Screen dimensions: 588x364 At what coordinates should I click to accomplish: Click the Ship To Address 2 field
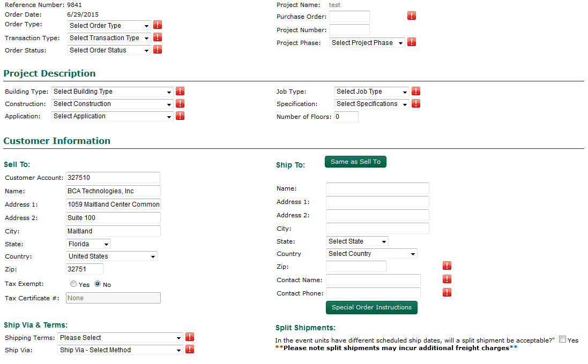coord(378,215)
